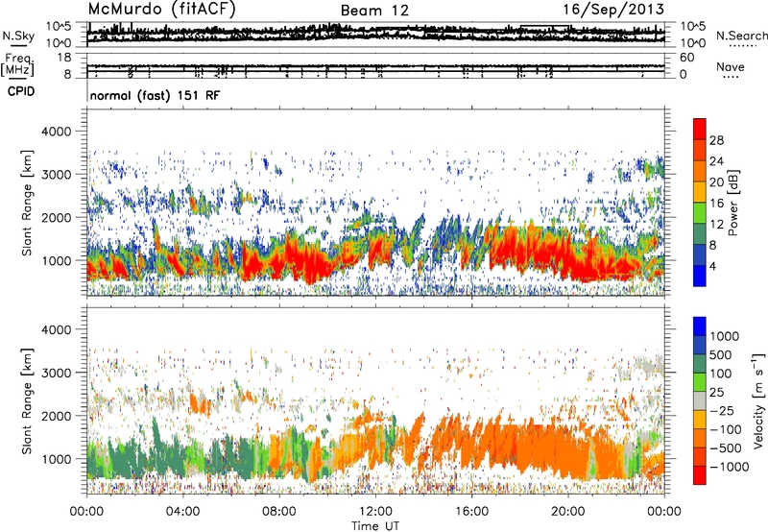Viewport: 768px width, 532px height.
Task: Click the 4 label on power colorbar
Action: click(x=712, y=267)
